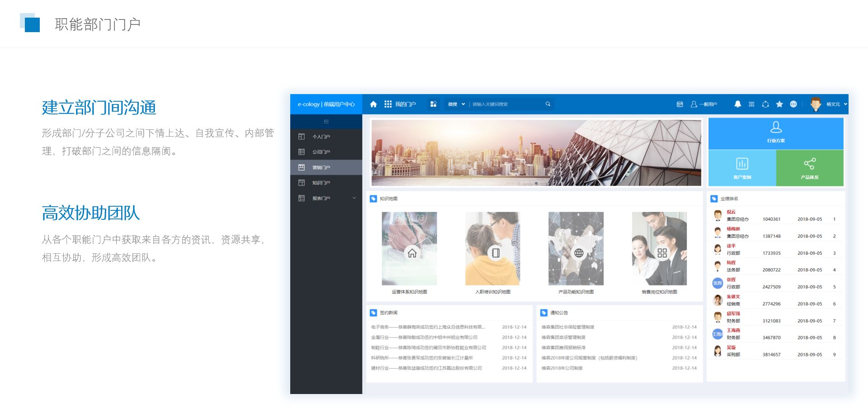
Task: Click the home icon in top bar
Action: [x=373, y=104]
